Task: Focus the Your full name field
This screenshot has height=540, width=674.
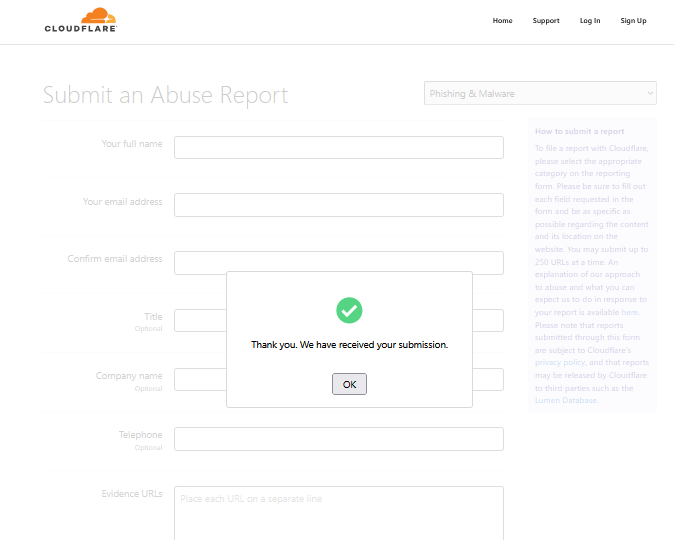Action: point(339,147)
